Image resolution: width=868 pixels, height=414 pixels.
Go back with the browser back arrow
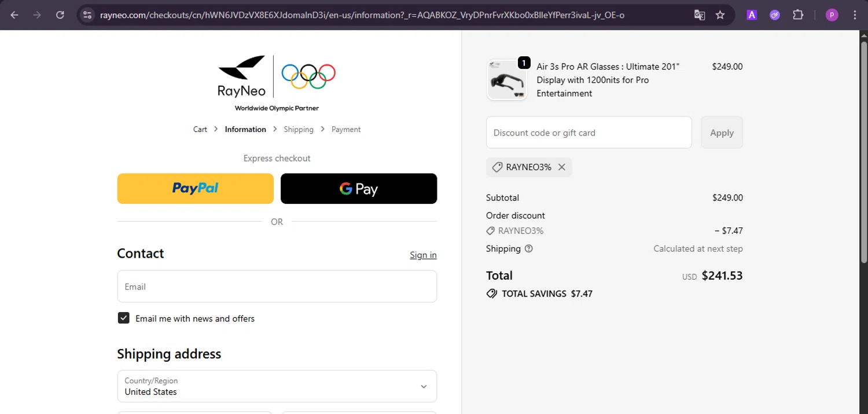[14, 15]
